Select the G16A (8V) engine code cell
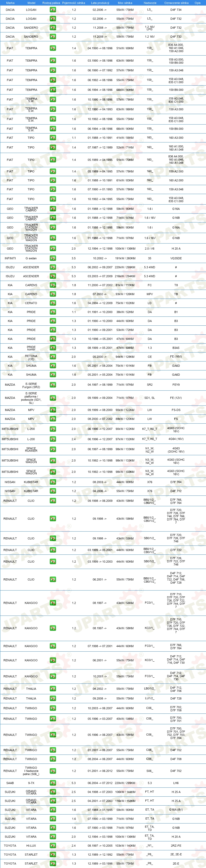This screenshot has width=206, height=868. click(x=176, y=810)
